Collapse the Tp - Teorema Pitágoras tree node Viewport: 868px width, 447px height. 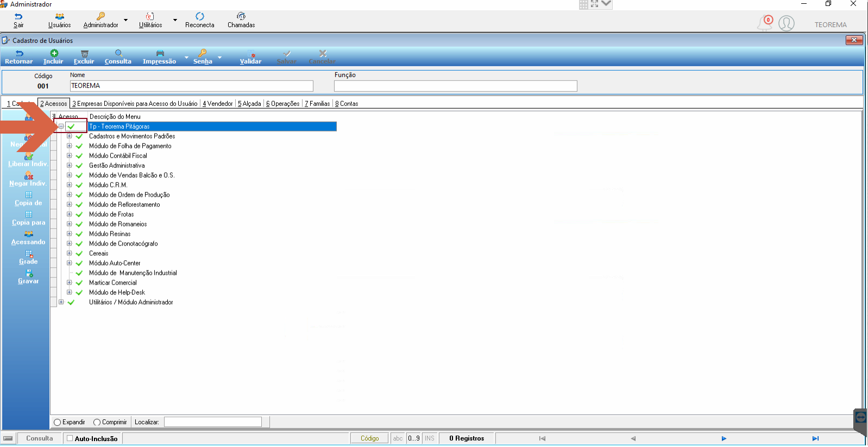click(x=61, y=127)
